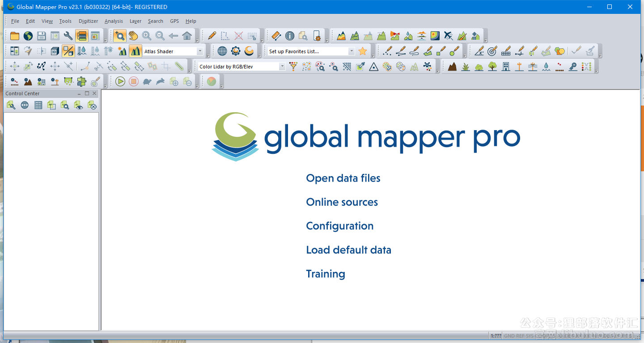Open the Analysis menu

(114, 21)
